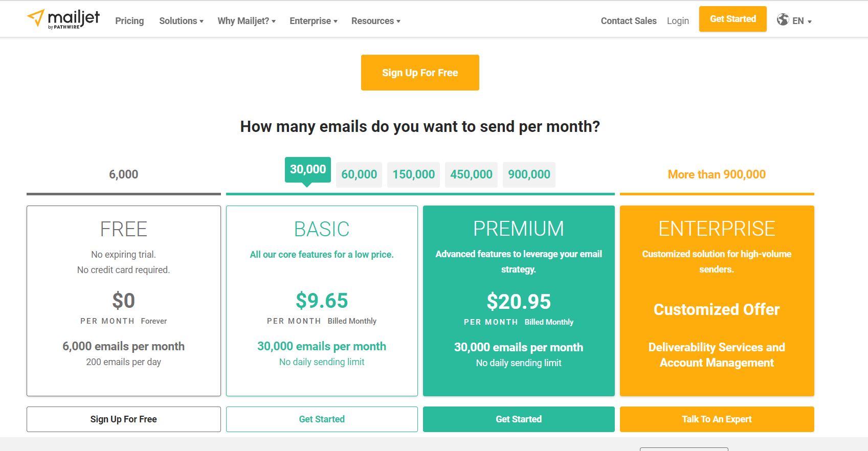Click Get Started in top navigation

pyautogui.click(x=732, y=19)
